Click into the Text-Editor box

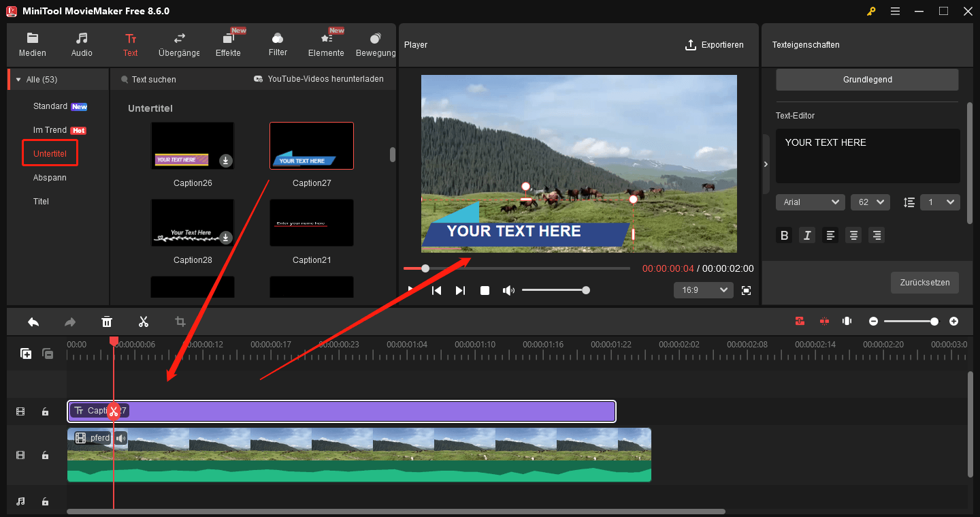click(x=868, y=156)
